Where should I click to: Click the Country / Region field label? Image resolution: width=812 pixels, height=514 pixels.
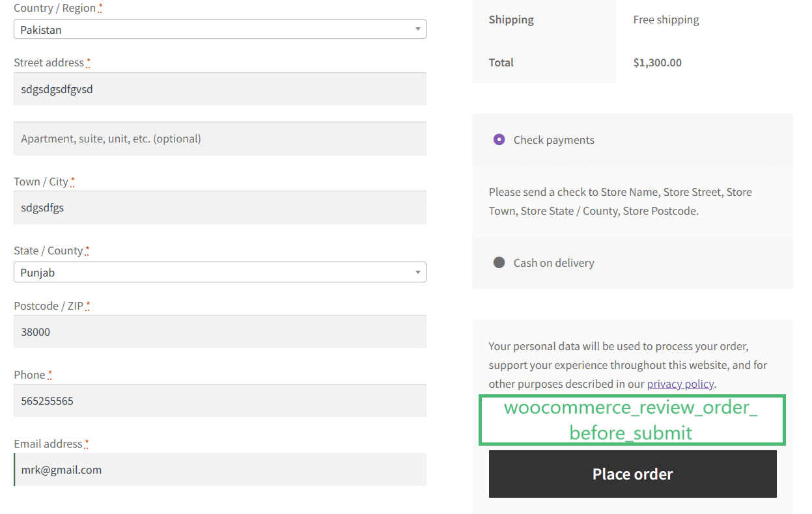tap(55, 8)
